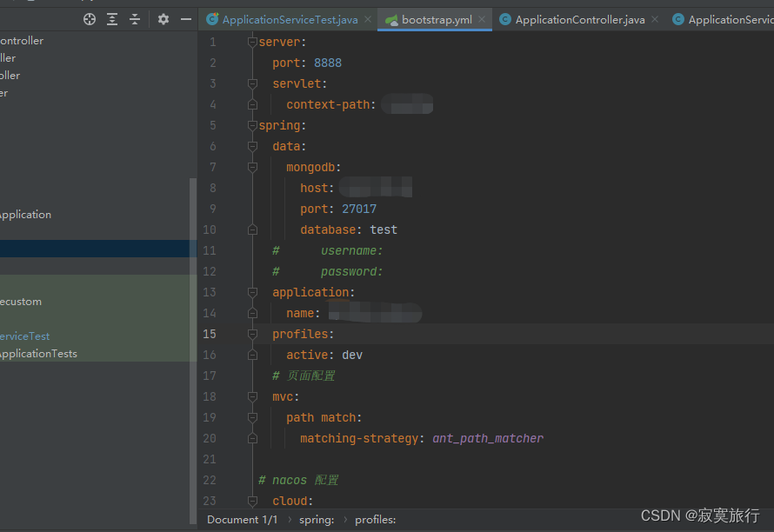
Task: Click the Select Opened File crosshair icon
Action: point(89,18)
